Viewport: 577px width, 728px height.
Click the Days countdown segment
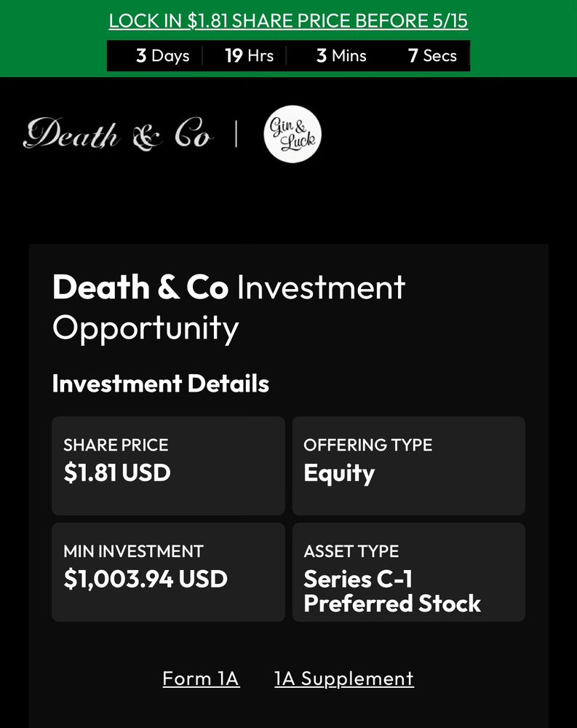tap(162, 56)
